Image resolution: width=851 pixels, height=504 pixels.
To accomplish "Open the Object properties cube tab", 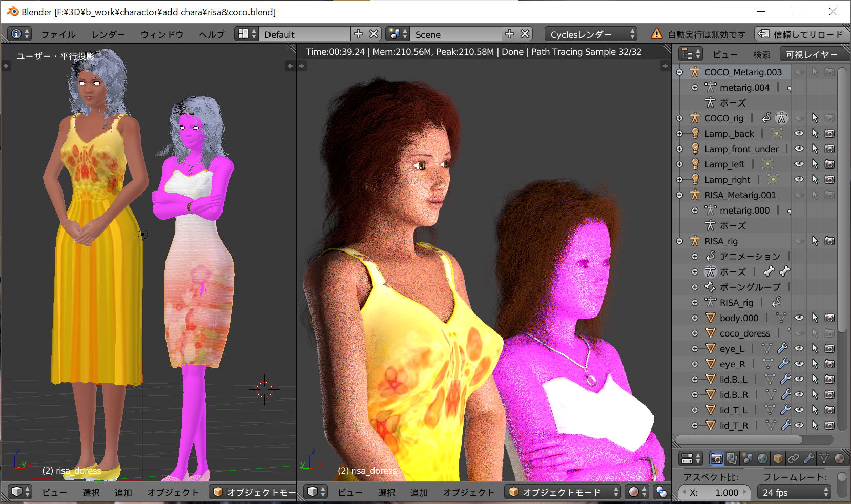I will coord(778,458).
